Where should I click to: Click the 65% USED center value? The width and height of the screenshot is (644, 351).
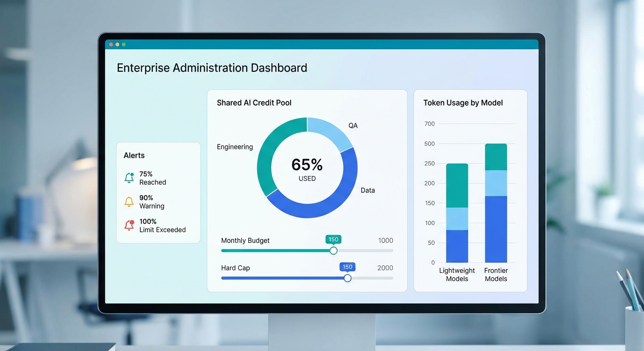pos(307,169)
